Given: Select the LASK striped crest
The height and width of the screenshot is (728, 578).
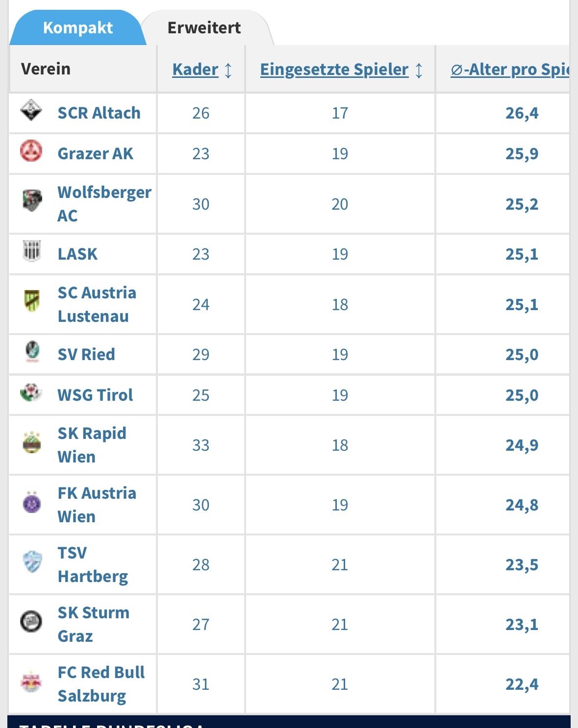Looking at the screenshot, I should (x=32, y=251).
